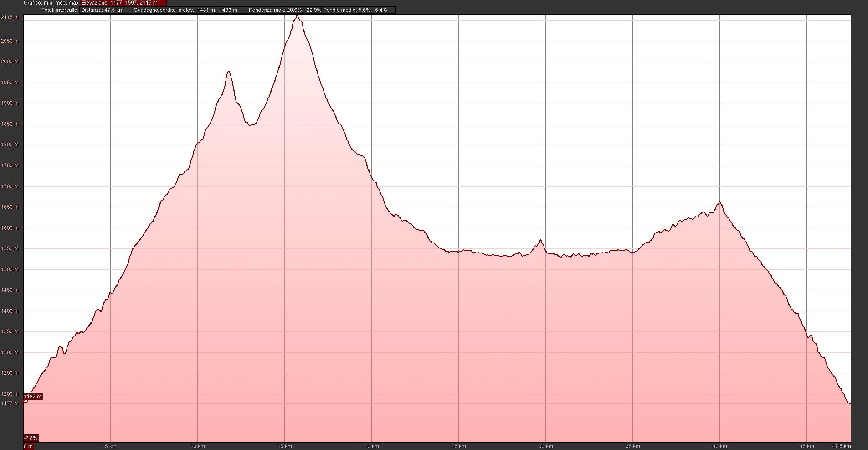This screenshot has height=450, width=868.
Task: Click the highest peak at 2115 m
Action: pos(298,16)
